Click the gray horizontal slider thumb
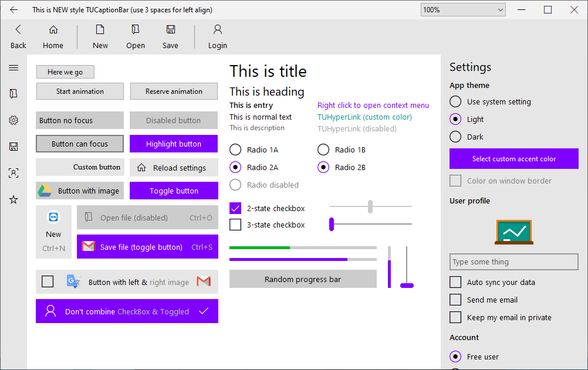588x370 pixels. (x=370, y=206)
